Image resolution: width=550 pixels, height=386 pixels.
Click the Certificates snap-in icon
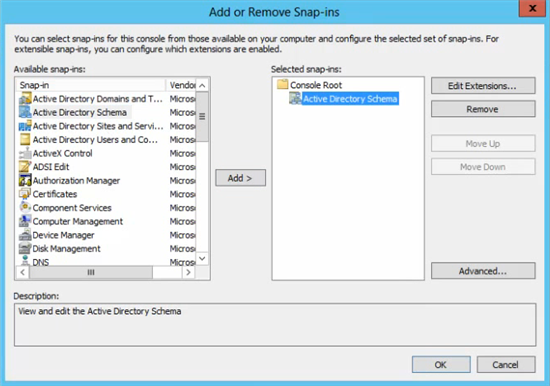tap(25, 194)
